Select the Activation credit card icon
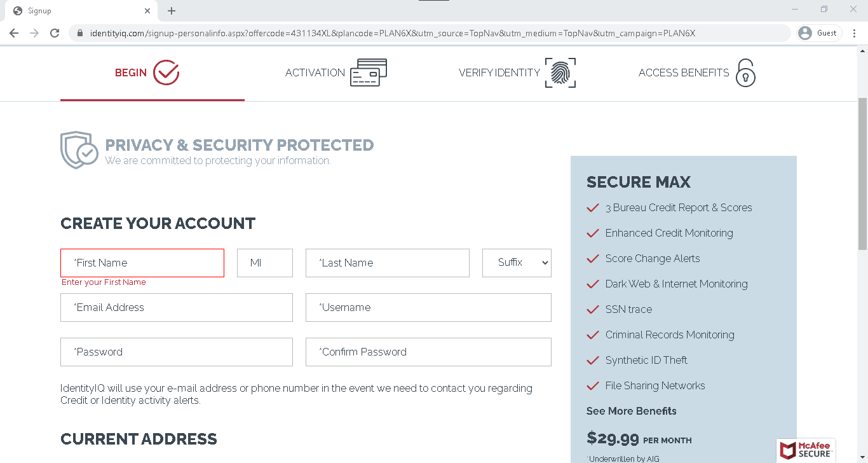The image size is (868, 463). point(367,72)
